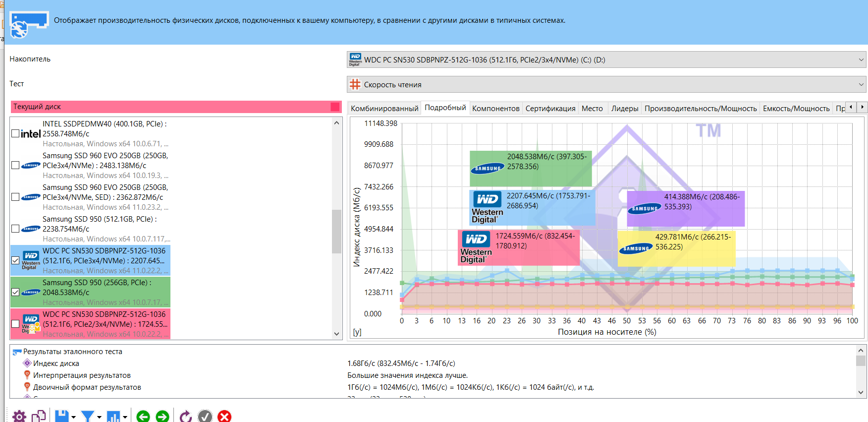Open the settings gear in bottom toolbar
Screen dimensions: 868x422
pos(19,416)
